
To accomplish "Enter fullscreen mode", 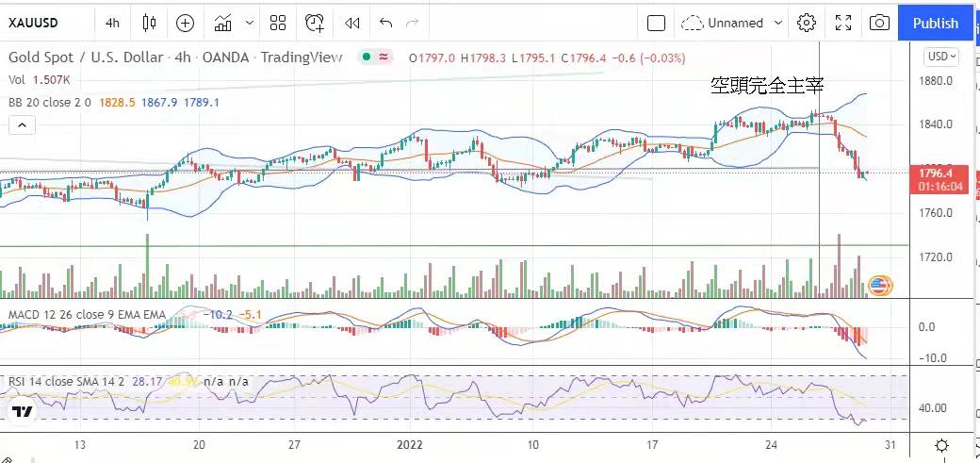I will pos(843,23).
